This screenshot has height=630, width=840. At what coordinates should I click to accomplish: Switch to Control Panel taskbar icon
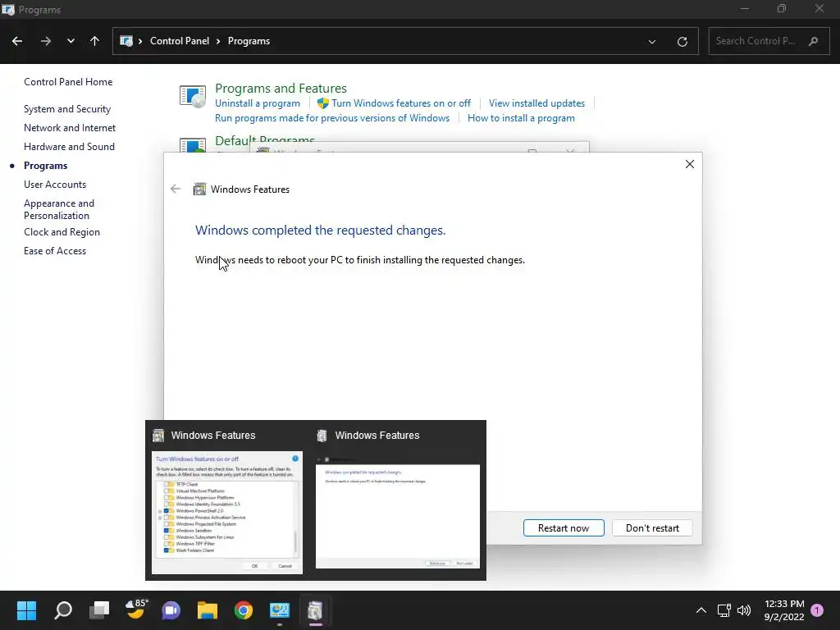[x=280, y=610]
